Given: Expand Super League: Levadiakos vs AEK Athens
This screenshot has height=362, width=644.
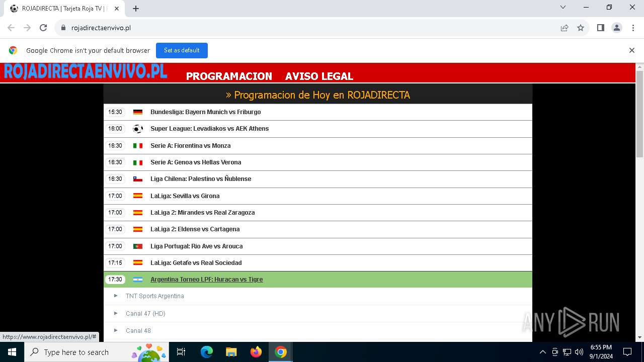Looking at the screenshot, I should 209,129.
